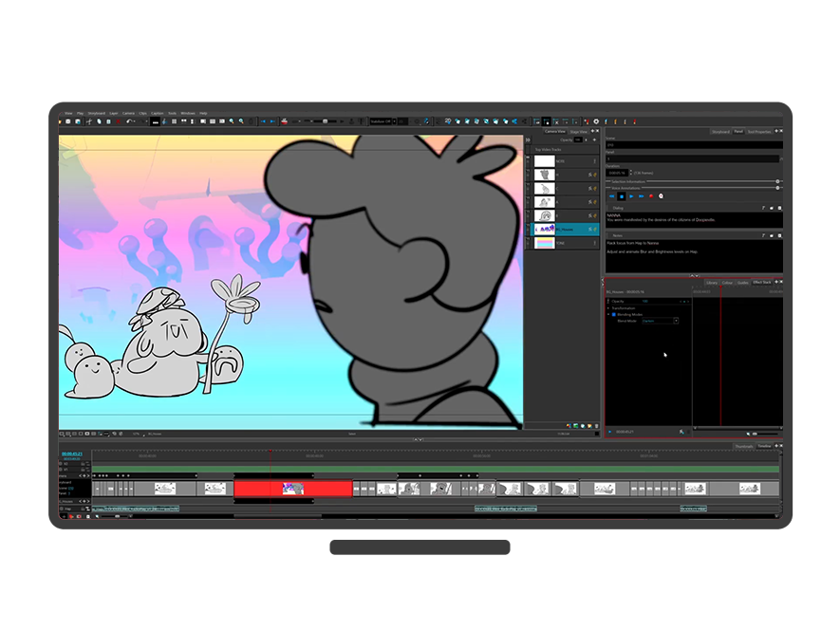The image size is (840, 630).
Task: Stop the voice annotation playback
Action: pyautogui.click(x=621, y=195)
